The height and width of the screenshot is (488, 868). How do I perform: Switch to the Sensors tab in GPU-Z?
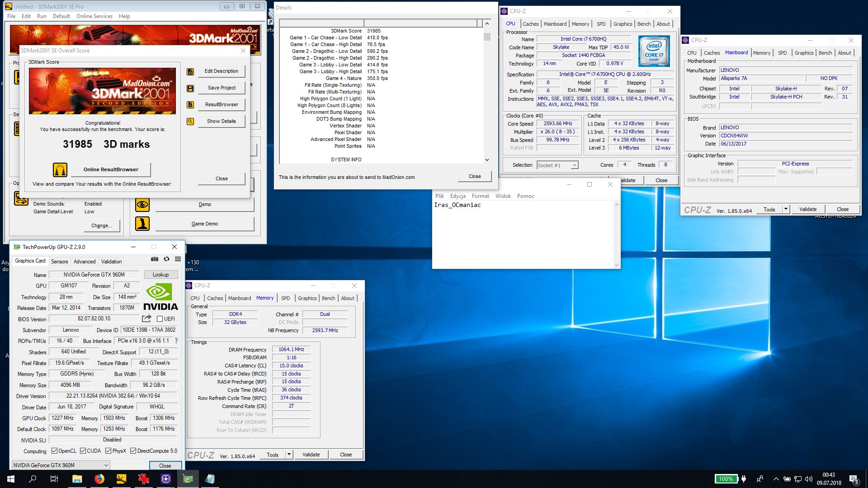click(59, 262)
